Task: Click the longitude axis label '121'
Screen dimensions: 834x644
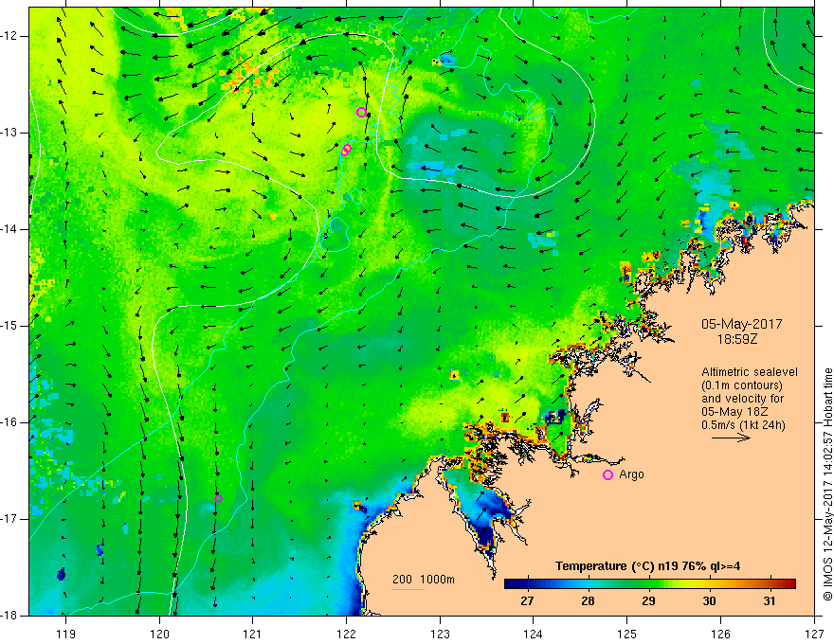Action: click(x=252, y=634)
